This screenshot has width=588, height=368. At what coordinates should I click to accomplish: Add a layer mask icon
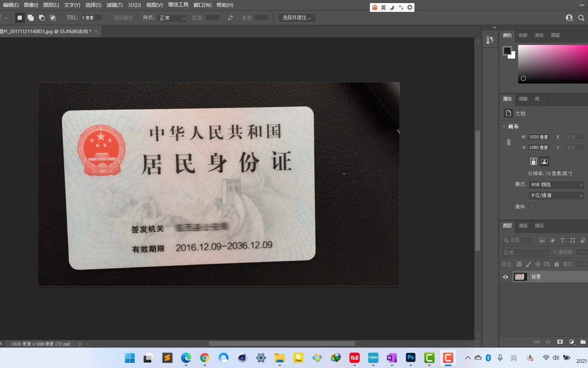click(x=560, y=342)
